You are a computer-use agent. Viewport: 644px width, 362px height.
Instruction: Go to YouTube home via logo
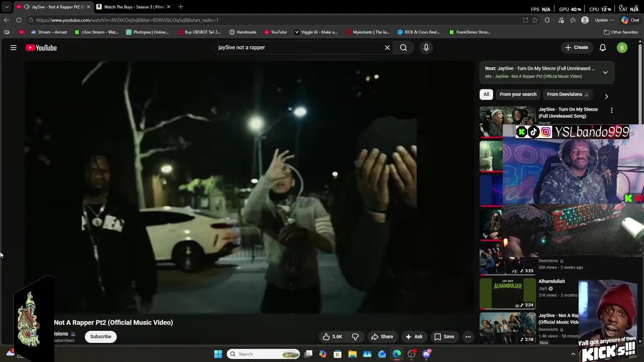(41, 48)
